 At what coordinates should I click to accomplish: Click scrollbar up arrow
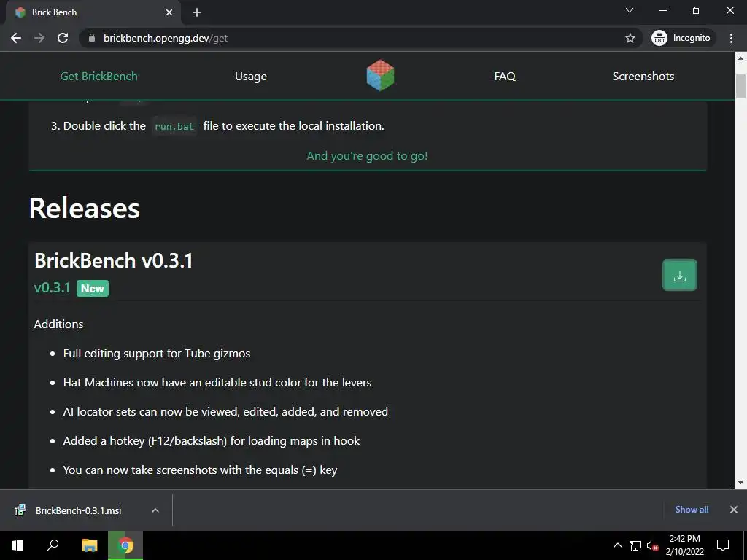click(740, 58)
